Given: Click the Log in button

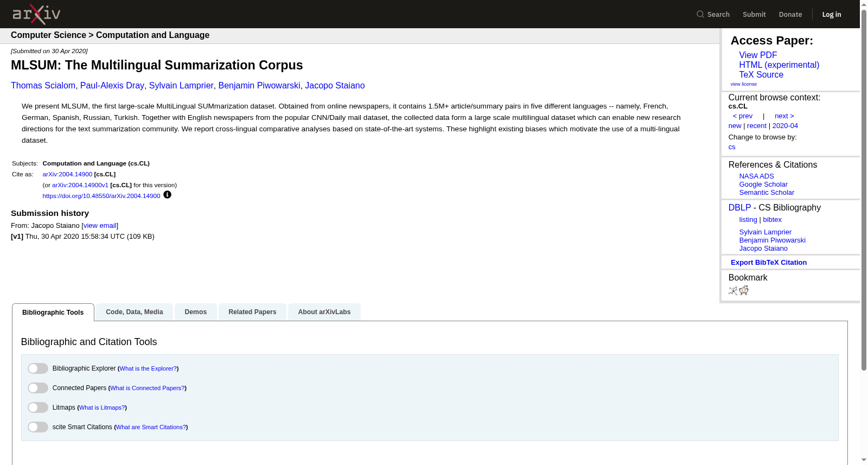Looking at the screenshot, I should coord(832,14).
